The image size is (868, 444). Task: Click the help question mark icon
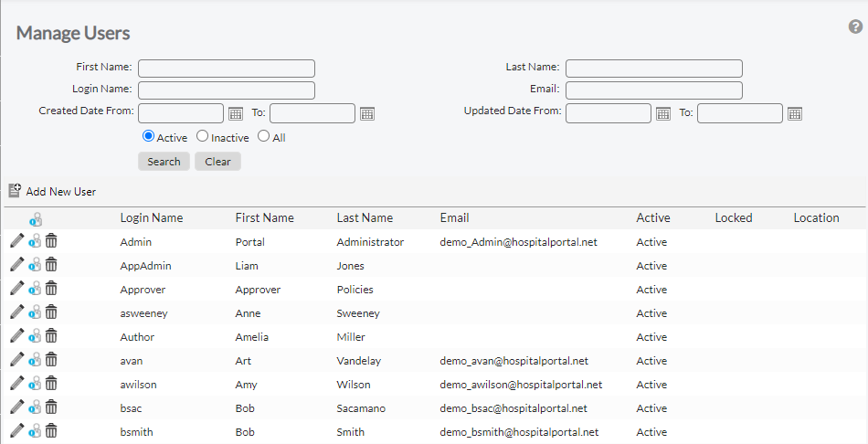coord(855,26)
